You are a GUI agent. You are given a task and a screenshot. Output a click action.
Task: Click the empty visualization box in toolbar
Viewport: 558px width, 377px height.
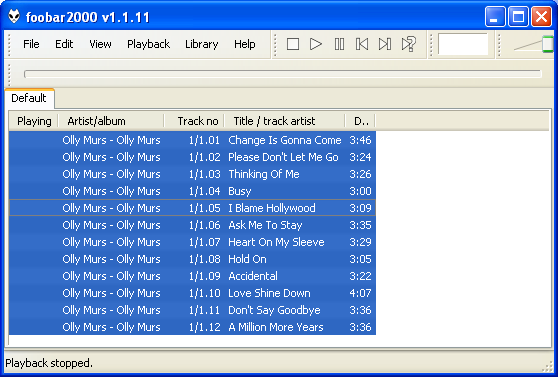click(463, 44)
